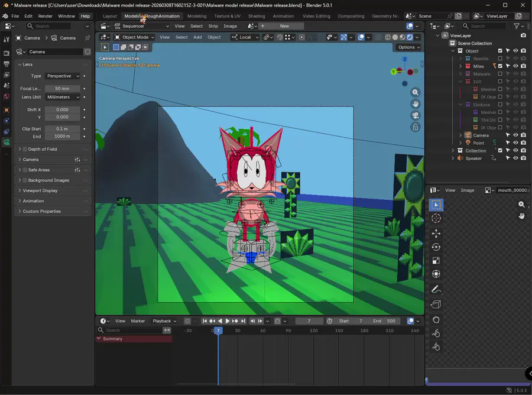Open the Tool properties tab icon

click(6, 40)
